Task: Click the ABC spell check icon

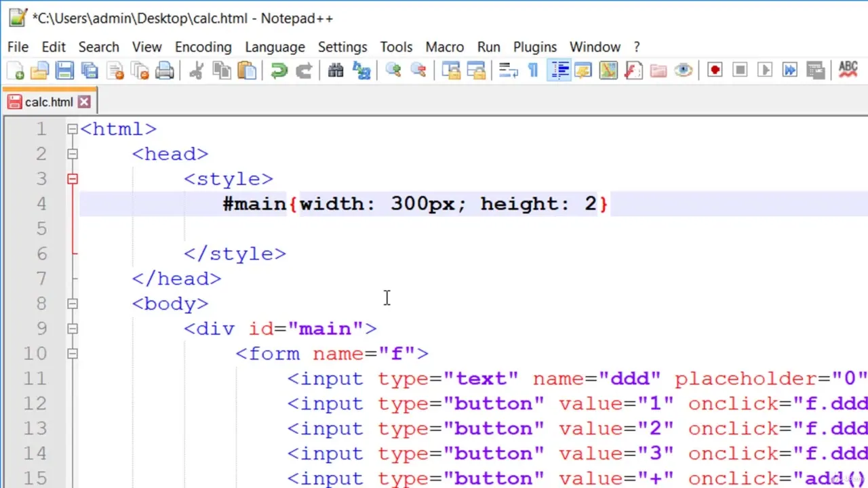Action: tap(848, 70)
